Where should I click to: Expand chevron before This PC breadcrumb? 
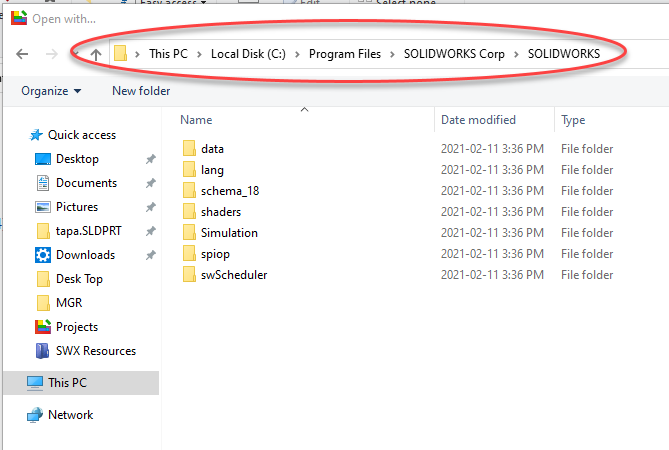click(x=137, y=54)
